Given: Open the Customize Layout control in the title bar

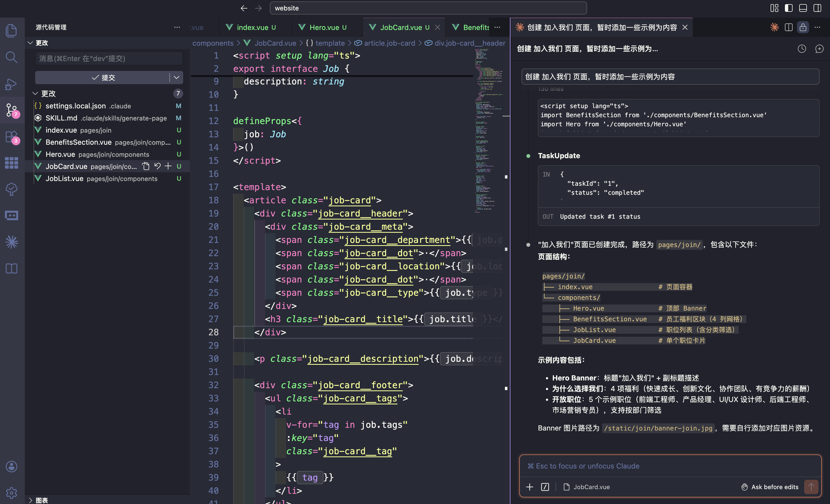Looking at the screenshot, I should click(x=774, y=8).
